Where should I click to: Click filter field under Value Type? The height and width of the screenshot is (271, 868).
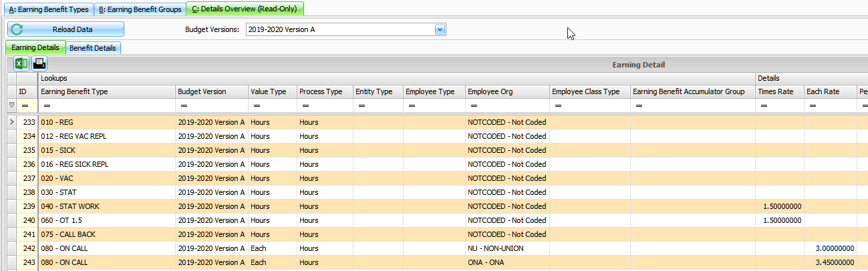[272, 105]
